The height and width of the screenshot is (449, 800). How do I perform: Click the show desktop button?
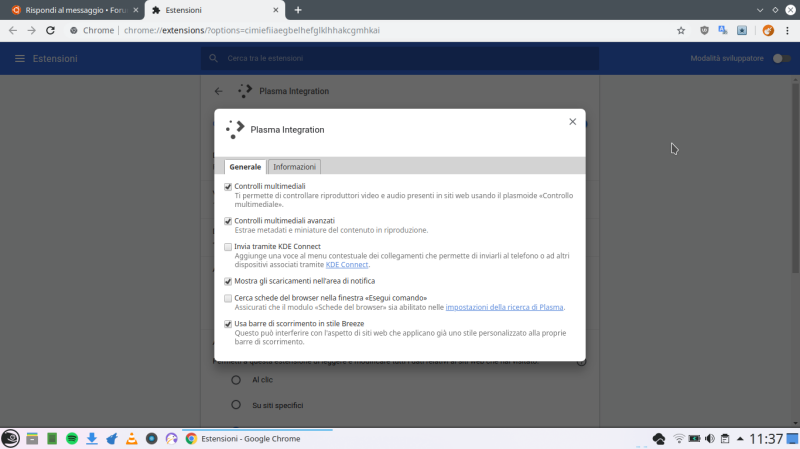click(792, 438)
